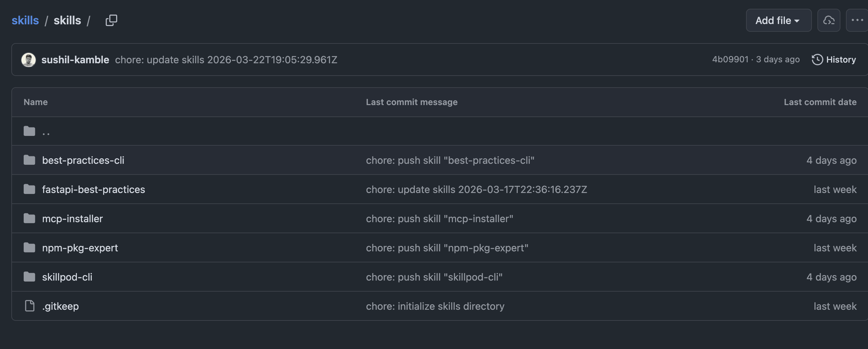Click the last week date for .gitkeep
This screenshot has height=349, width=868.
[835, 306]
